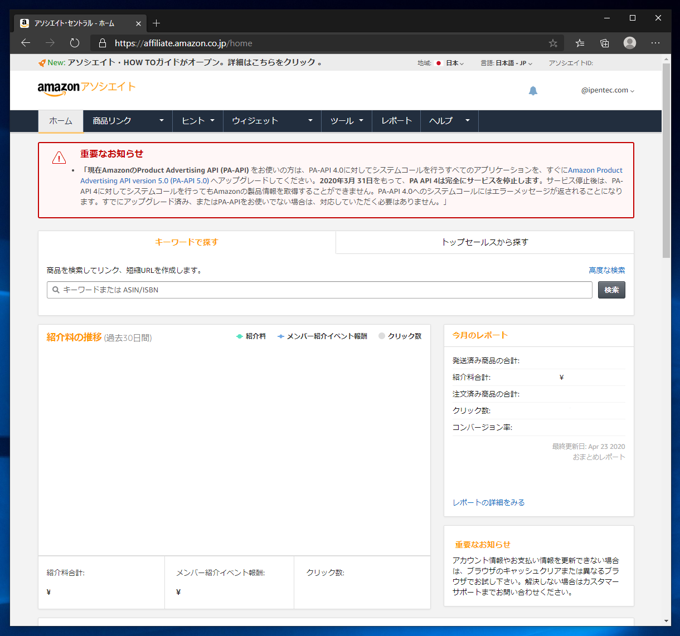The image size is (680, 636).
Task: Click the amazon アソシエイト logo
Action: click(86, 88)
